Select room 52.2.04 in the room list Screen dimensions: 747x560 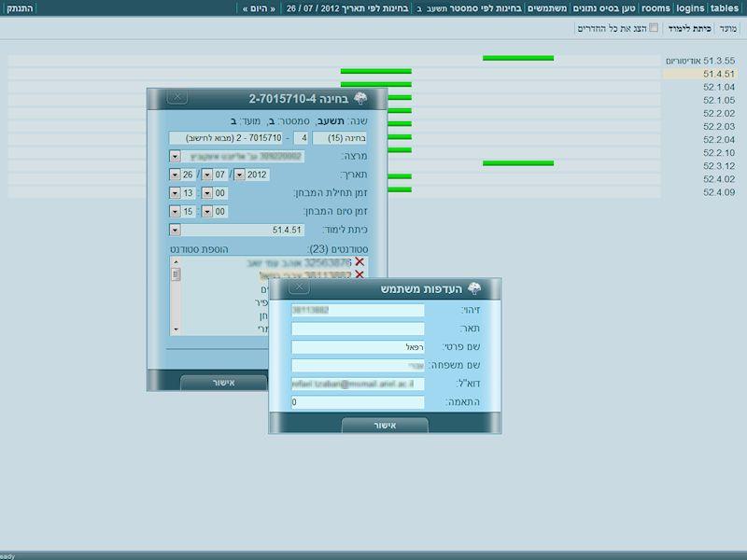718,139
